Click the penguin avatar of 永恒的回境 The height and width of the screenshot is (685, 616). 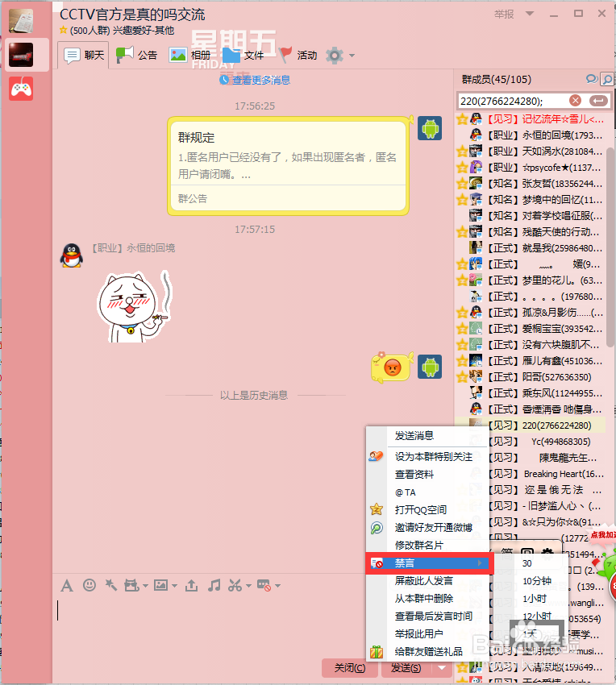coord(72,255)
